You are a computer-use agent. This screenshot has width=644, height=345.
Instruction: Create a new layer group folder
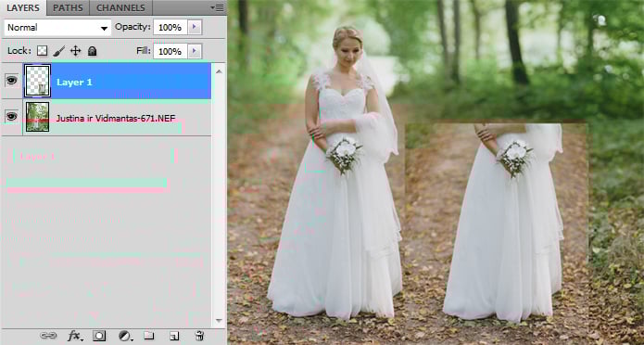pyautogui.click(x=148, y=336)
